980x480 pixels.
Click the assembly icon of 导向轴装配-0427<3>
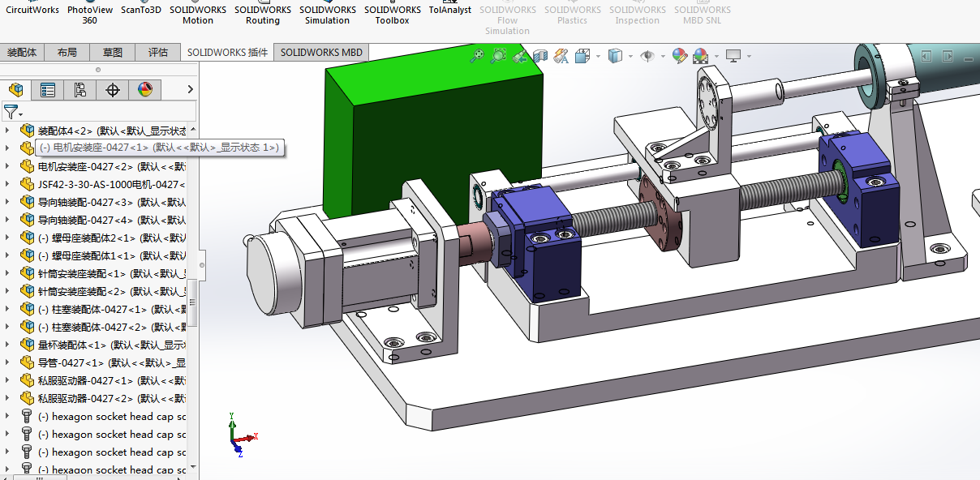pyautogui.click(x=28, y=202)
